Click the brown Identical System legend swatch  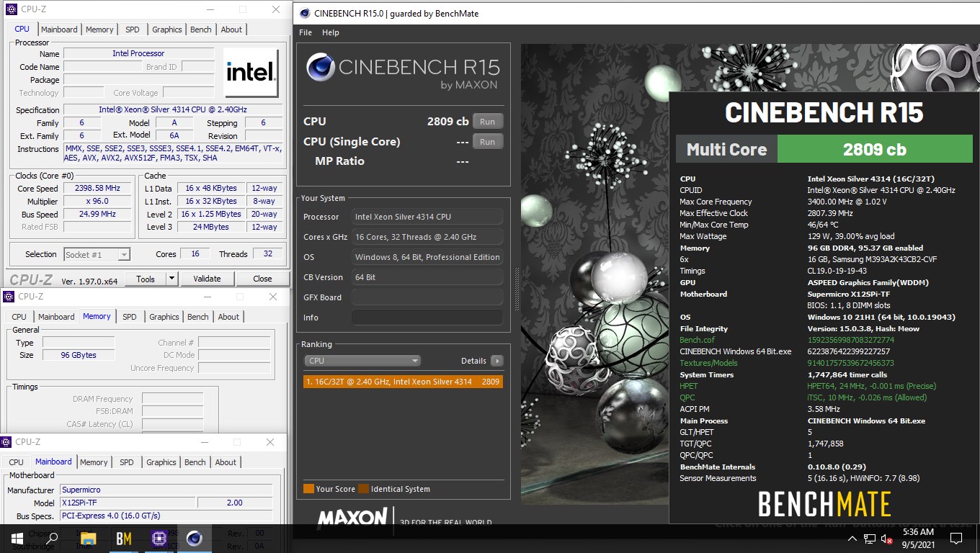click(364, 489)
